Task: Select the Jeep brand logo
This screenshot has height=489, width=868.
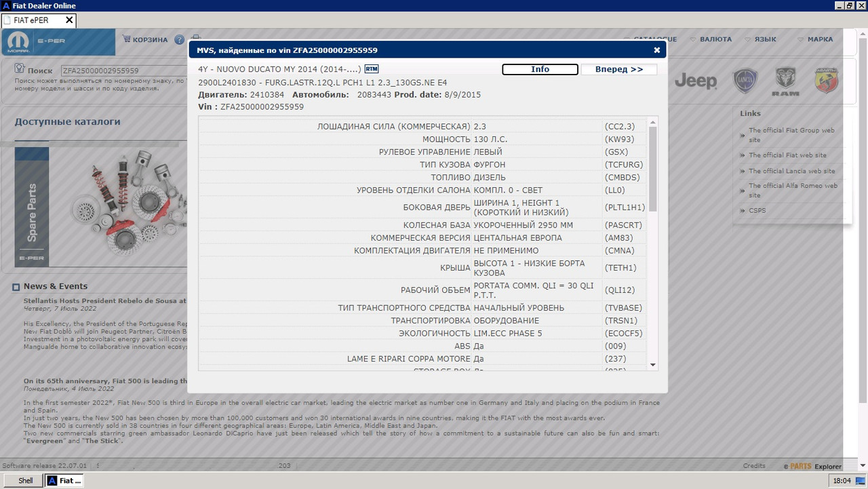Action: pyautogui.click(x=696, y=81)
